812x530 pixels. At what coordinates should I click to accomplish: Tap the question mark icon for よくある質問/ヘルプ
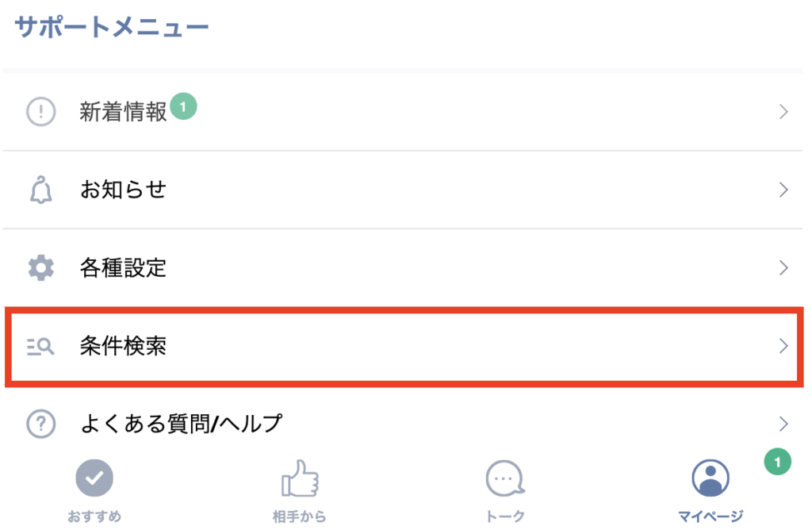41,424
